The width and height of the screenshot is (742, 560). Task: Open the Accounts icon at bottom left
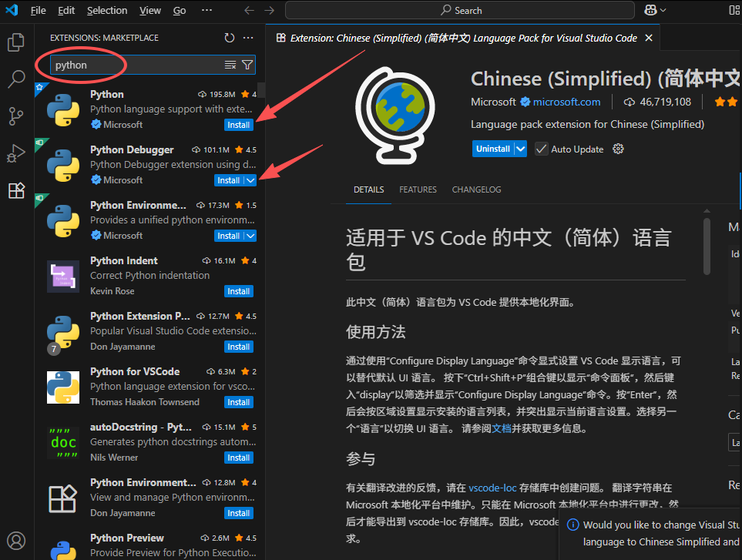click(16, 541)
